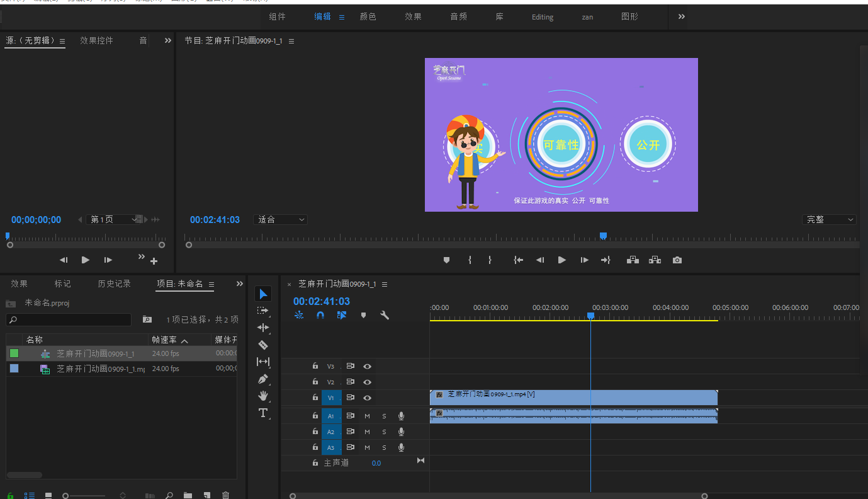Click trash Clear icon in project panel
The width and height of the screenshot is (868, 499).
[225, 495]
